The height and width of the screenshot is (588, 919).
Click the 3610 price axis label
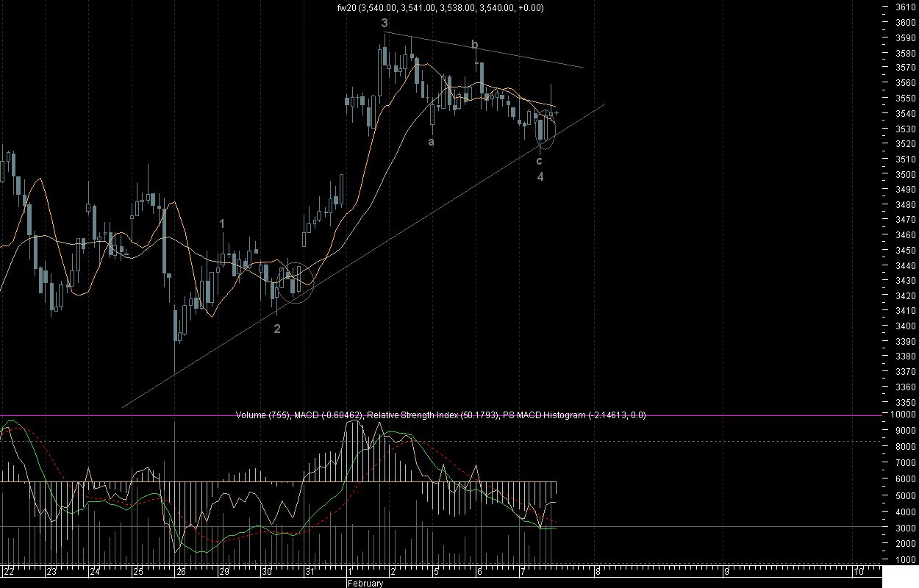[905, 7]
